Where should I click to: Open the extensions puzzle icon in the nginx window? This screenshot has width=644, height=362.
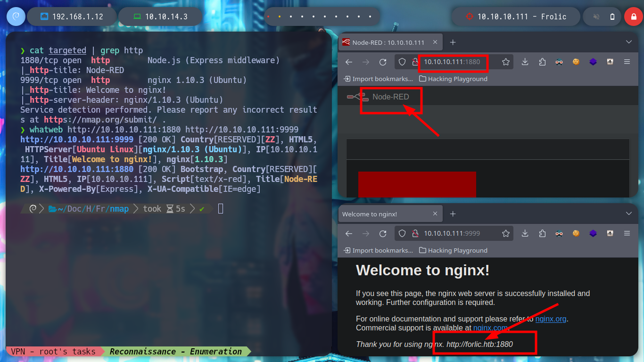[x=542, y=233]
